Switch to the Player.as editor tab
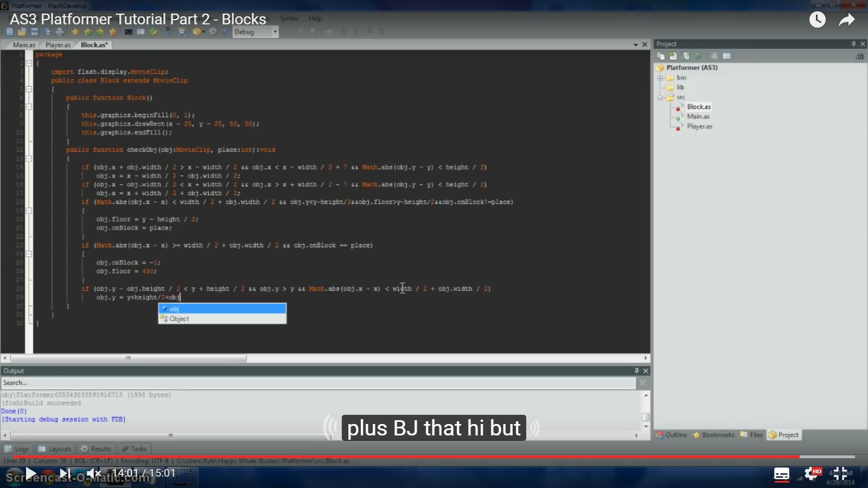Screen dimensions: 868x488 [58, 45]
